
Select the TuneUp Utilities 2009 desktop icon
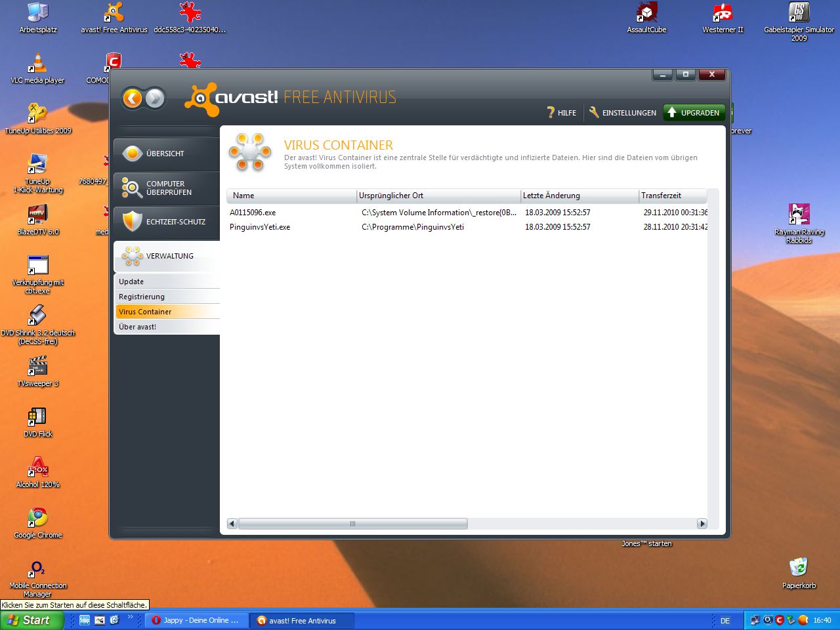(38, 119)
